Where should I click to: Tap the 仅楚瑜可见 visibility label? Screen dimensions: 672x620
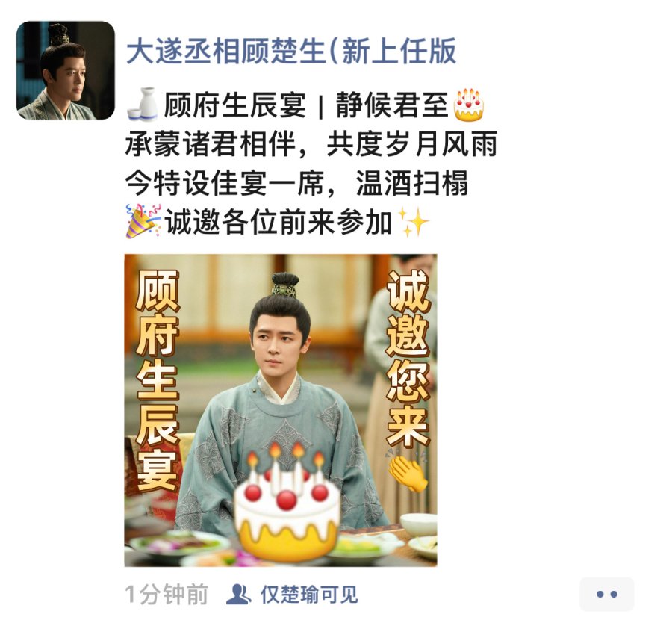pos(309,595)
